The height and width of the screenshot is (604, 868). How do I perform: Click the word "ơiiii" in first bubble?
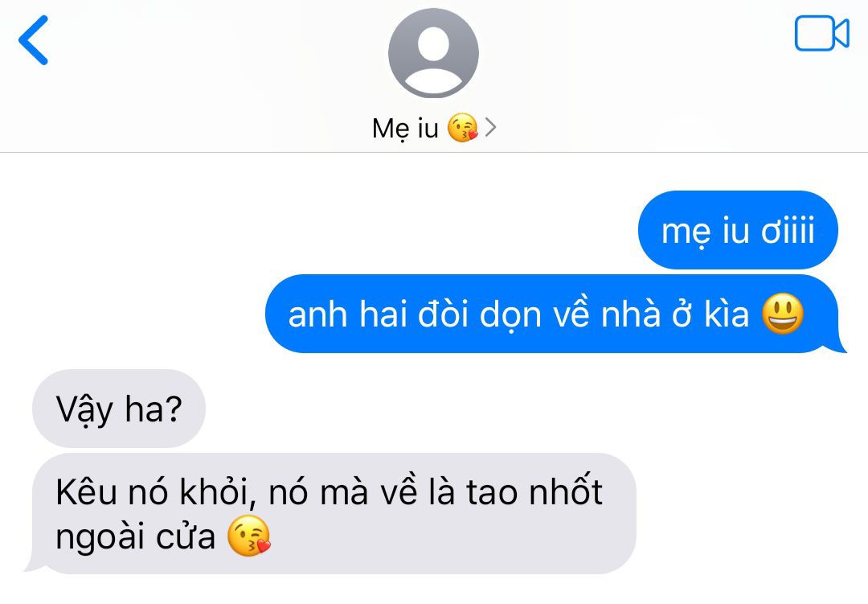[788, 231]
